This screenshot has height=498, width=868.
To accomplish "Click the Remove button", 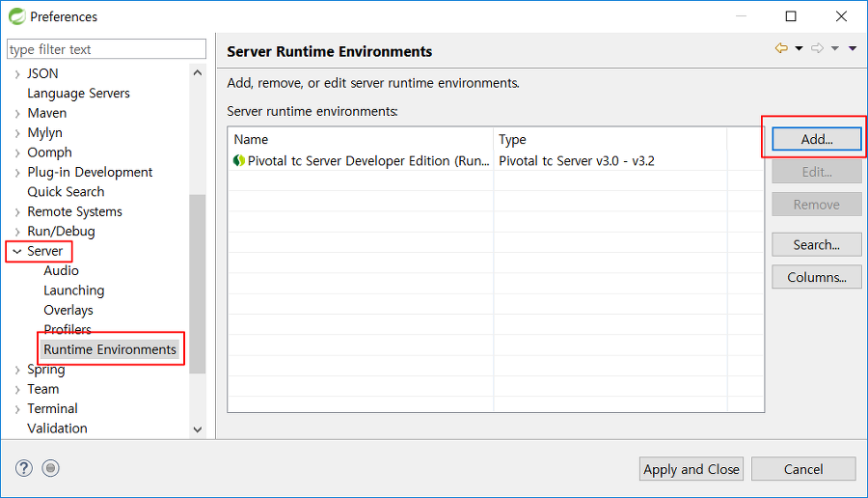I will [817, 205].
